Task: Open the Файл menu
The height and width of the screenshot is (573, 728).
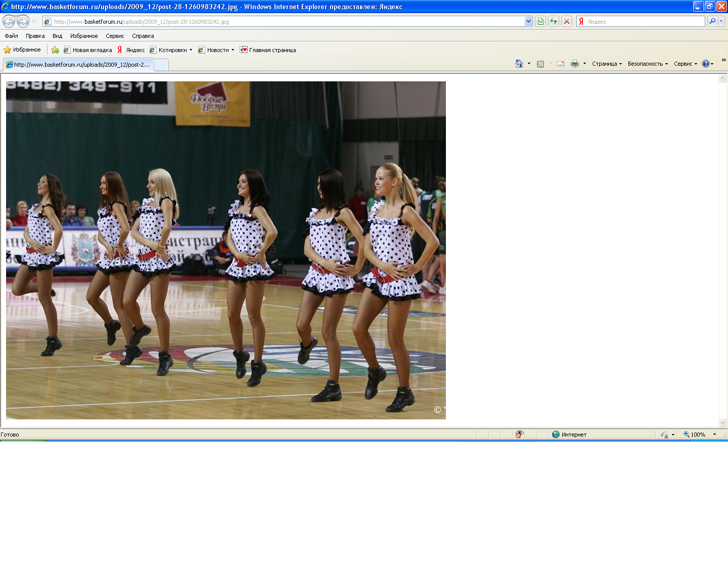Action: (11, 36)
